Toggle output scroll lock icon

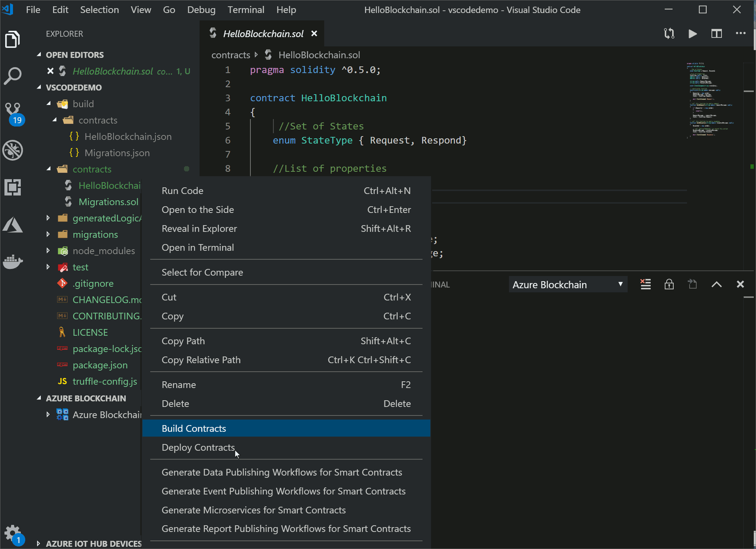pos(669,285)
